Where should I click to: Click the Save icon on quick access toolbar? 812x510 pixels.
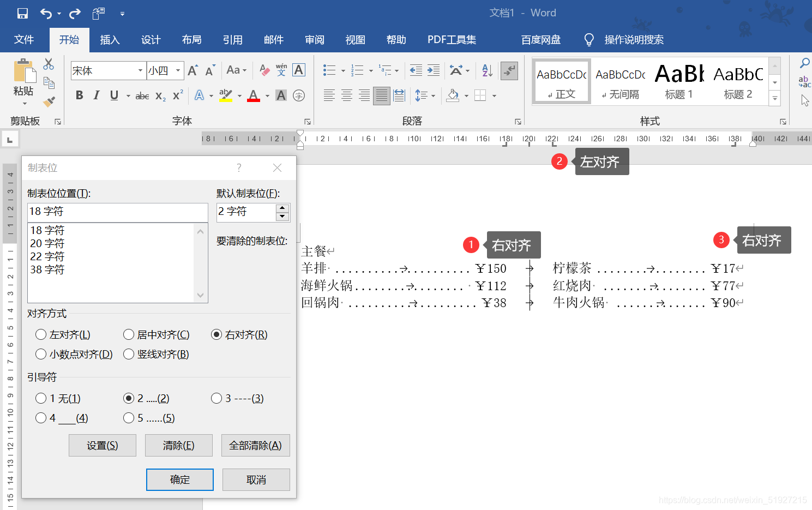pyautogui.click(x=22, y=13)
